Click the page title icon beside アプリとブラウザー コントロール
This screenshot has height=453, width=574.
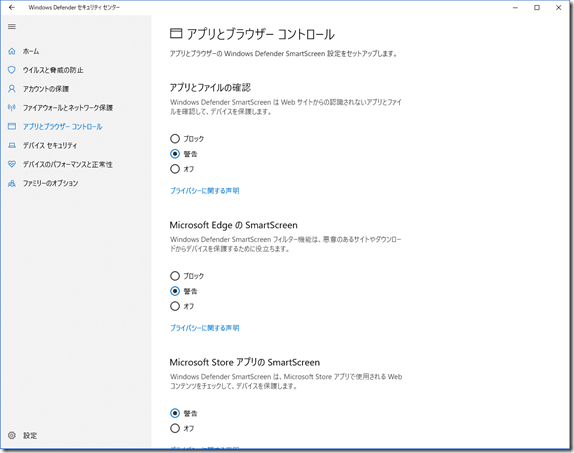coord(176,34)
